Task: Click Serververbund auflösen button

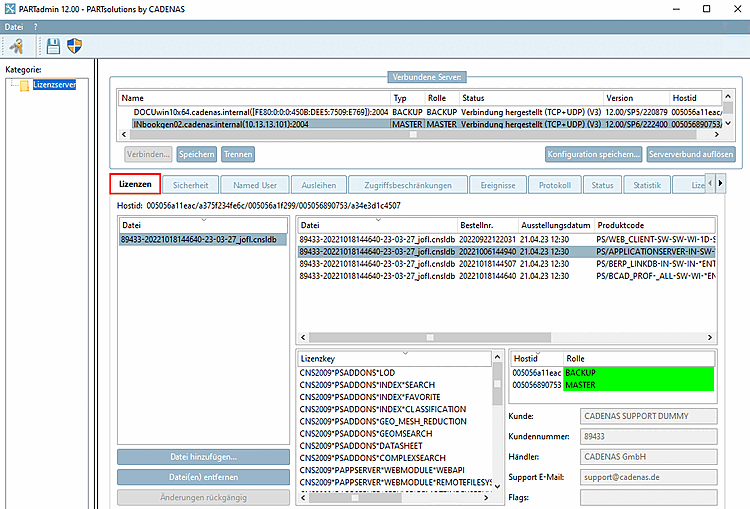Action: 691,154
